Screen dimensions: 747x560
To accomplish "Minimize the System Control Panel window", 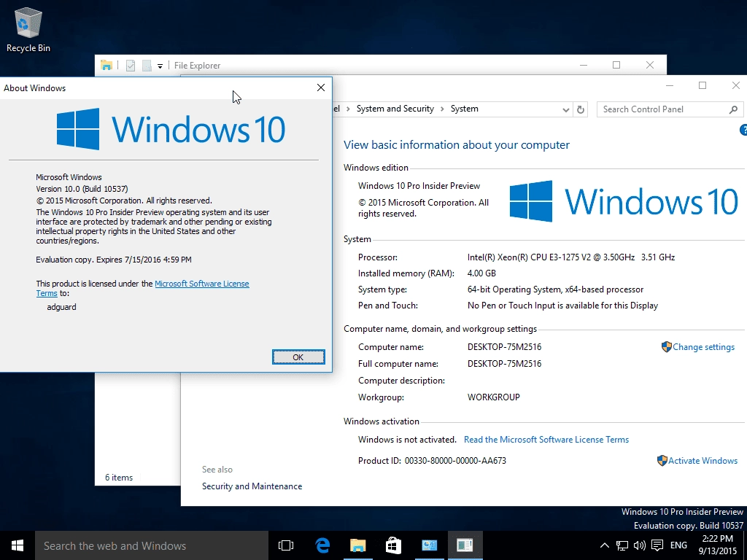I will coord(670,86).
